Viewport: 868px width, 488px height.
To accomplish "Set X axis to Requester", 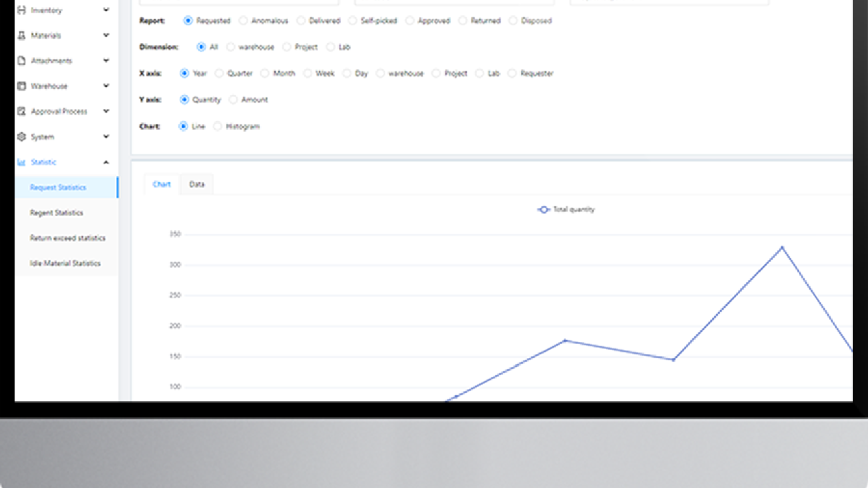I will 512,73.
